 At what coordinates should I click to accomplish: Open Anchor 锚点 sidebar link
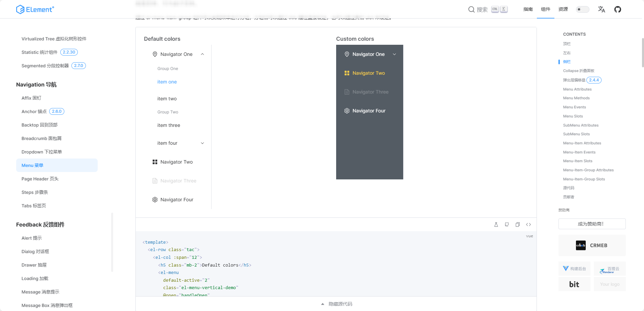pyautogui.click(x=34, y=111)
